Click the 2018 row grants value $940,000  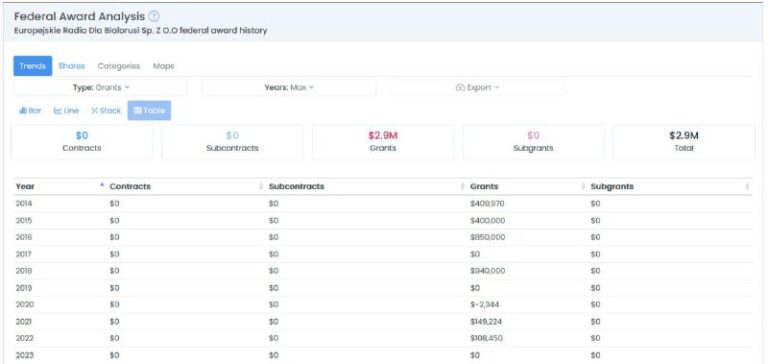point(487,271)
